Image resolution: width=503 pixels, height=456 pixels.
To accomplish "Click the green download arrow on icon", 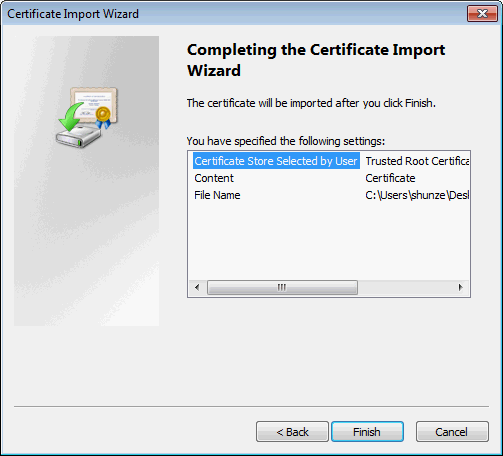I will point(71,117).
